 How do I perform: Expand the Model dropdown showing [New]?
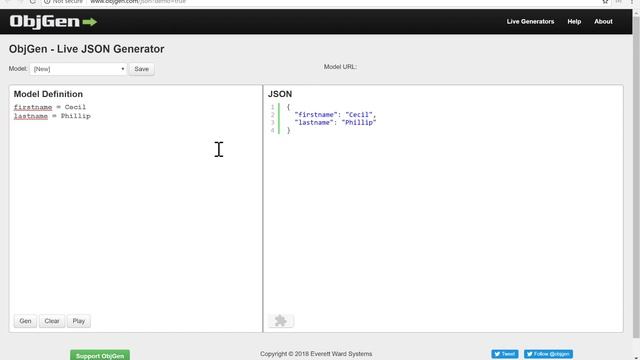78,69
